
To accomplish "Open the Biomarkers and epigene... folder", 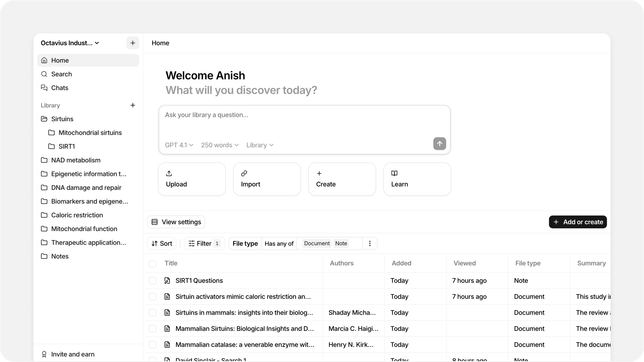I will point(88,201).
